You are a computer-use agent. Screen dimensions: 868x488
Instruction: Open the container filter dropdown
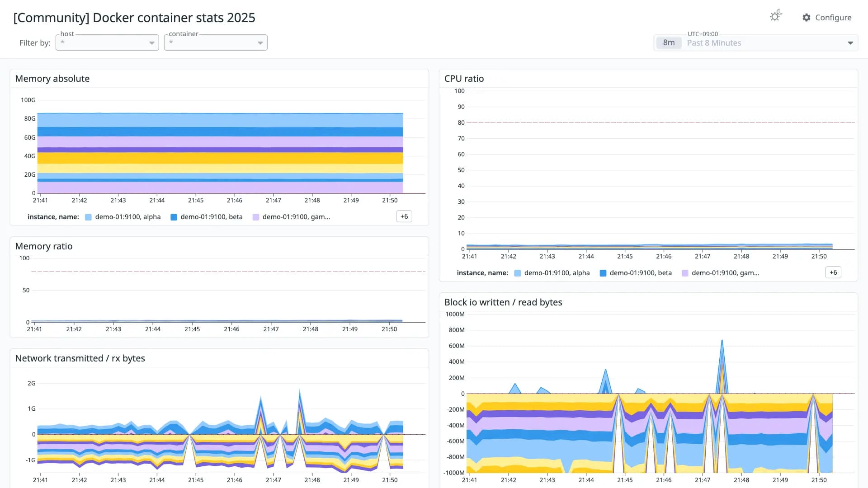(x=216, y=42)
